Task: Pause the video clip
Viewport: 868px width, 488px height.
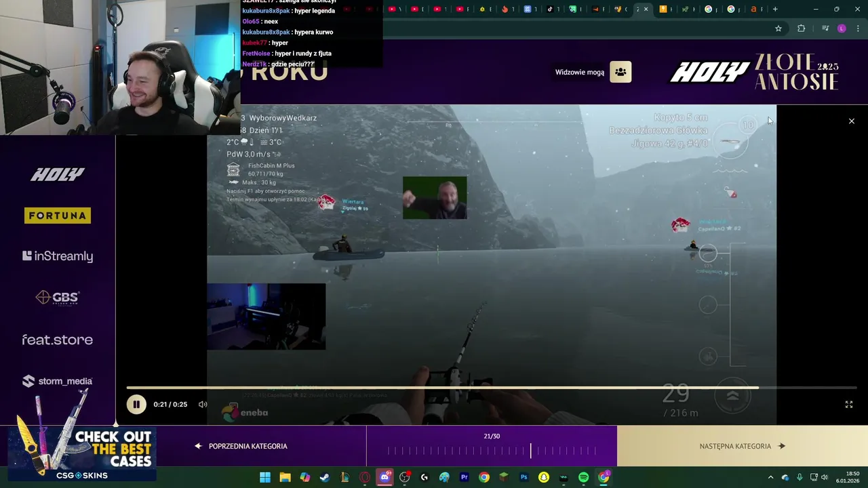Action: point(136,405)
